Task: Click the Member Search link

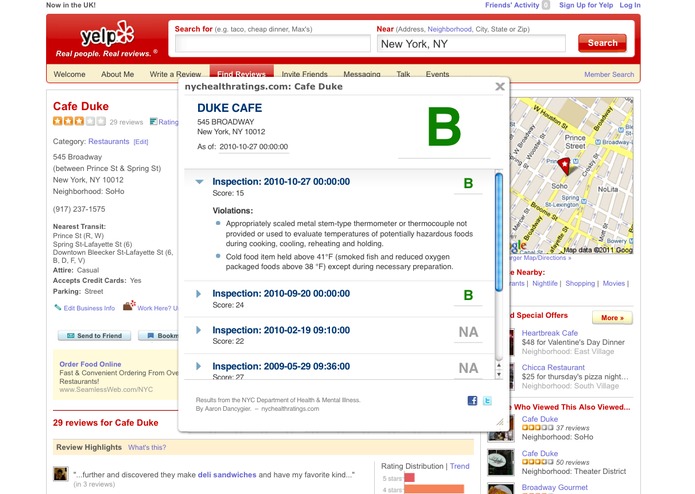Action: point(609,74)
